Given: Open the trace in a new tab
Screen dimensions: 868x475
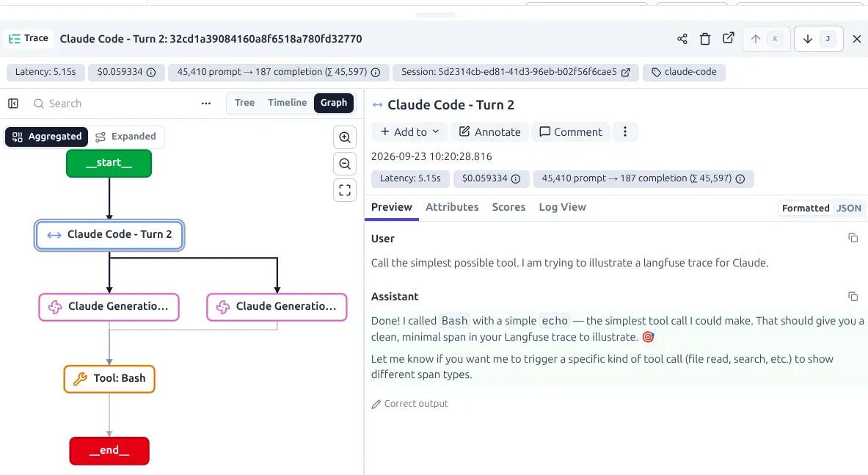Looking at the screenshot, I should click(x=729, y=37).
